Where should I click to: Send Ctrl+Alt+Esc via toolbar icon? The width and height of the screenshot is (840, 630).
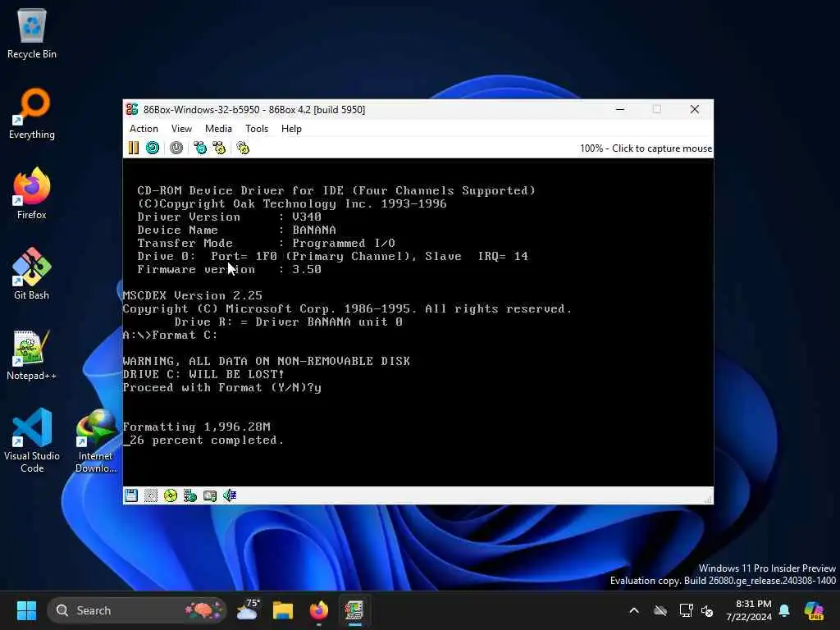[219, 148]
